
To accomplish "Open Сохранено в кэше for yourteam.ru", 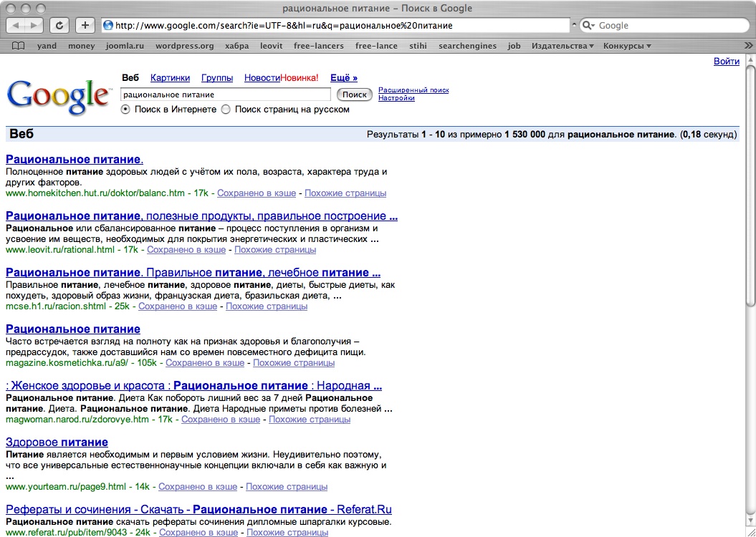I will tap(198, 487).
